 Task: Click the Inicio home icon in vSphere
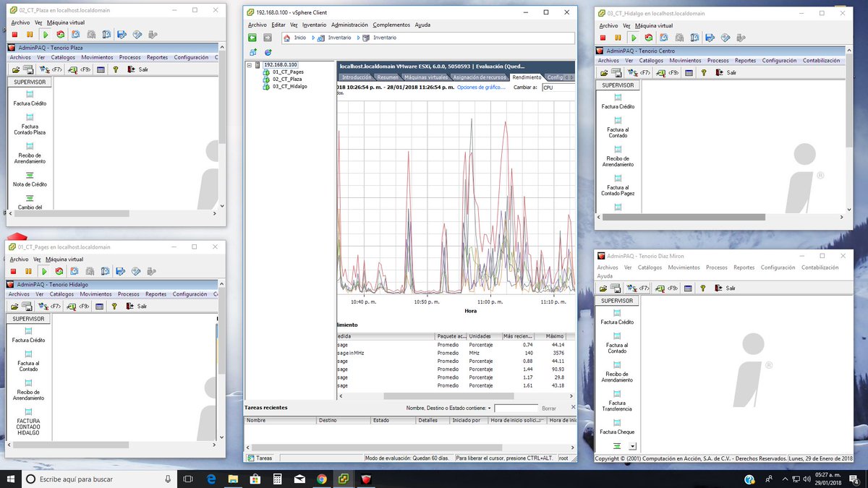(x=288, y=38)
